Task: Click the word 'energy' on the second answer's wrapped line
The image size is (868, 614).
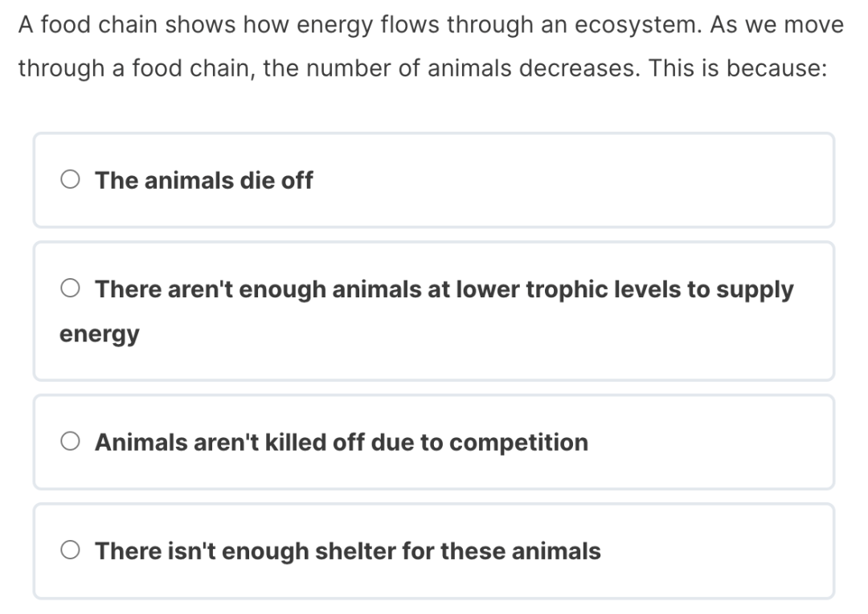Action: [x=99, y=334]
